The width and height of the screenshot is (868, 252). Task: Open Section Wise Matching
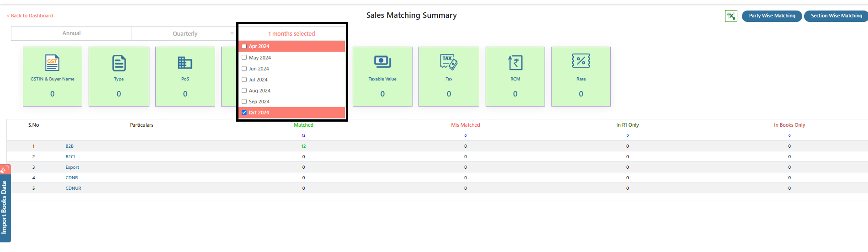[836, 16]
